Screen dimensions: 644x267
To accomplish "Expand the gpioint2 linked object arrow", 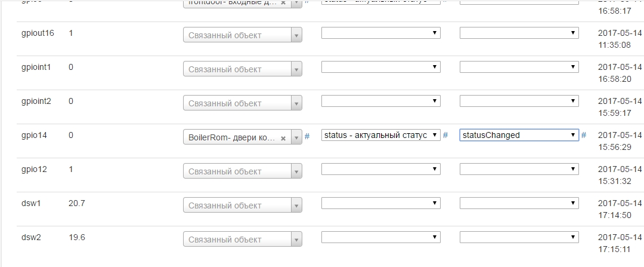I will (296, 103).
